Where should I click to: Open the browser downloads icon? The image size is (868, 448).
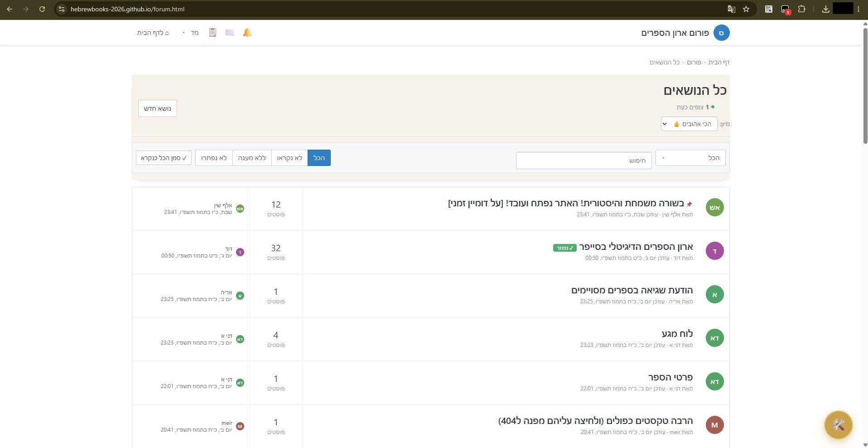826,9
